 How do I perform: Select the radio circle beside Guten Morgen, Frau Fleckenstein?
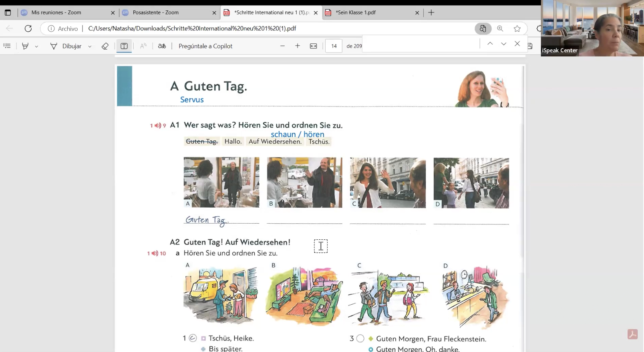[360, 339]
